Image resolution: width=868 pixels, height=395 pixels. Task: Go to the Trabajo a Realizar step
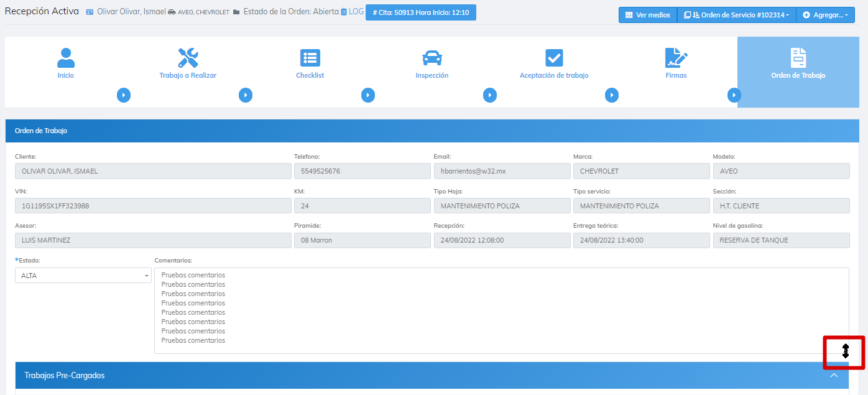click(x=188, y=75)
